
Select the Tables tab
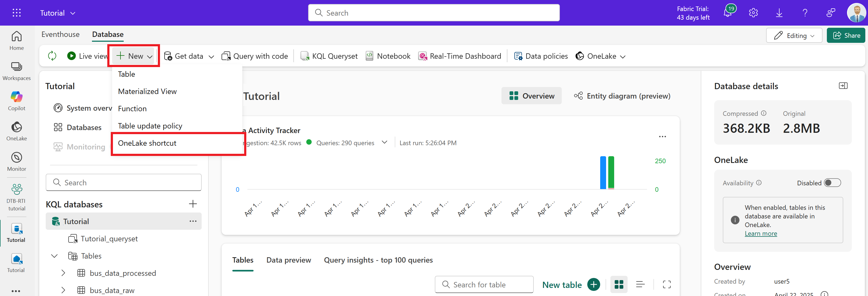pos(243,260)
